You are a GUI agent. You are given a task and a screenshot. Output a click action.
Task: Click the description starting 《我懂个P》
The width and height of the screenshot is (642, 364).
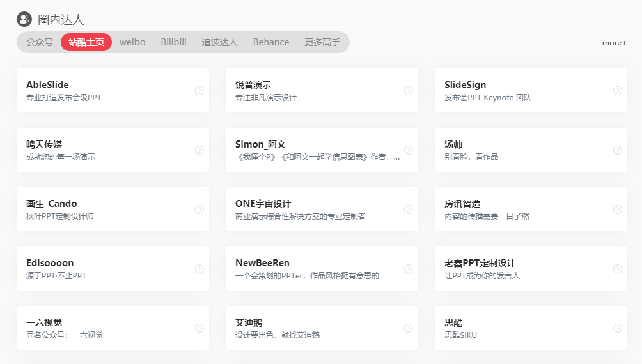[317, 156]
